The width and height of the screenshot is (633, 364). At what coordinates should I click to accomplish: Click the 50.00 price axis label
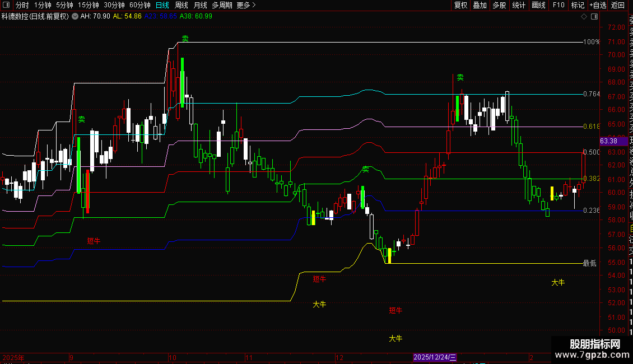point(616,330)
